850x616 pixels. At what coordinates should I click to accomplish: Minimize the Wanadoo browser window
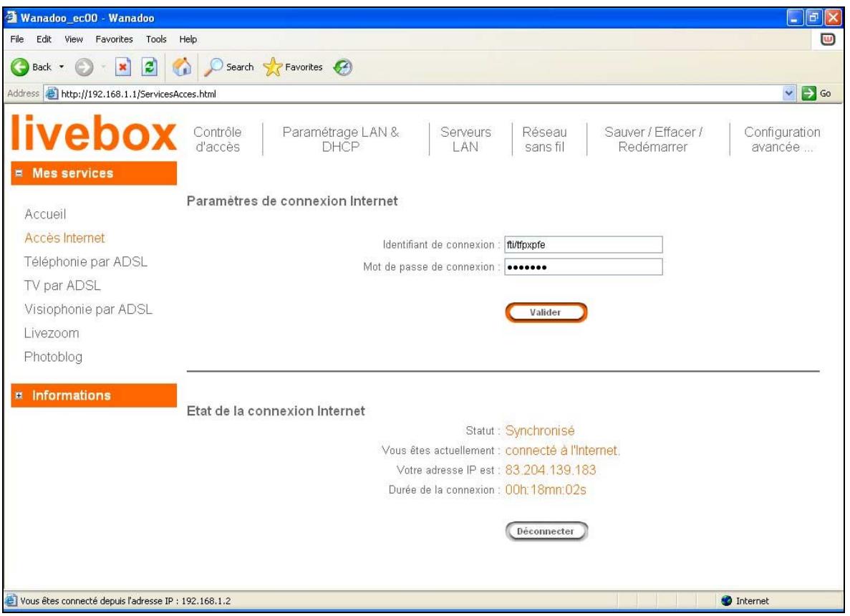[795, 18]
